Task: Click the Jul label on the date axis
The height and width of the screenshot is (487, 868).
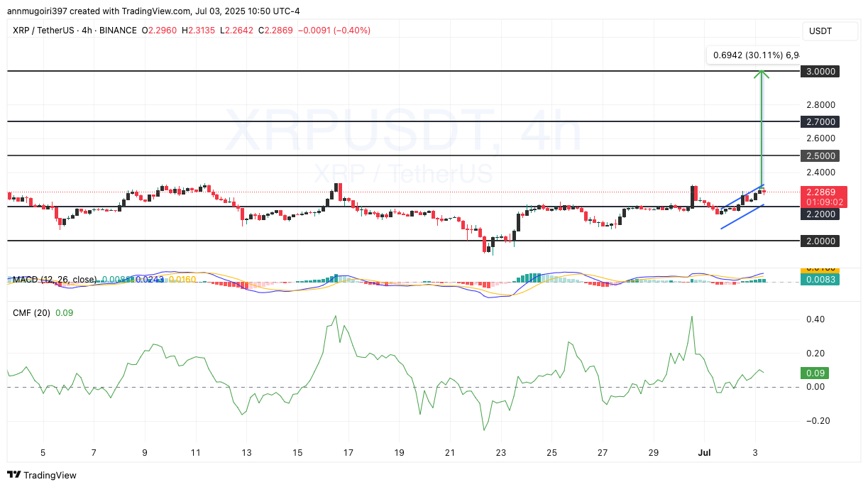Action: coord(704,452)
